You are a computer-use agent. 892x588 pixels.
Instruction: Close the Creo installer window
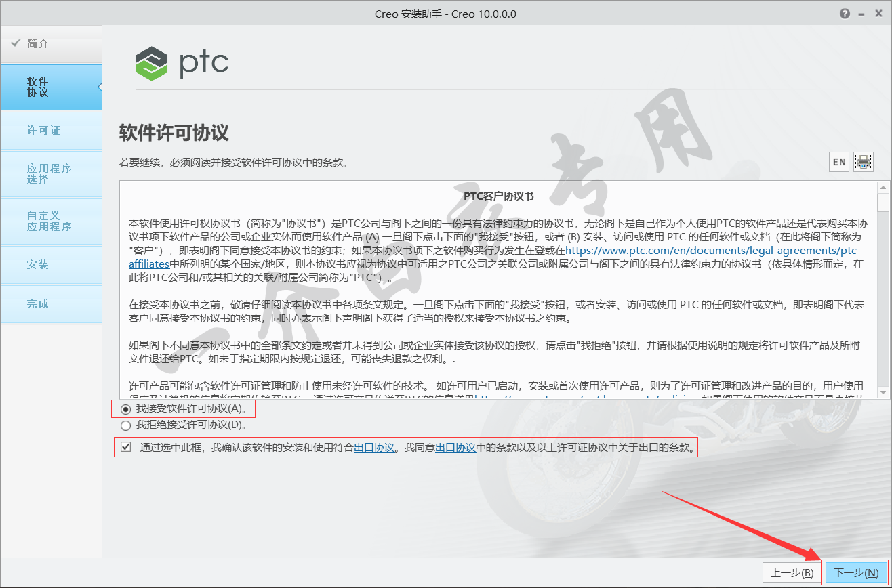(x=879, y=14)
